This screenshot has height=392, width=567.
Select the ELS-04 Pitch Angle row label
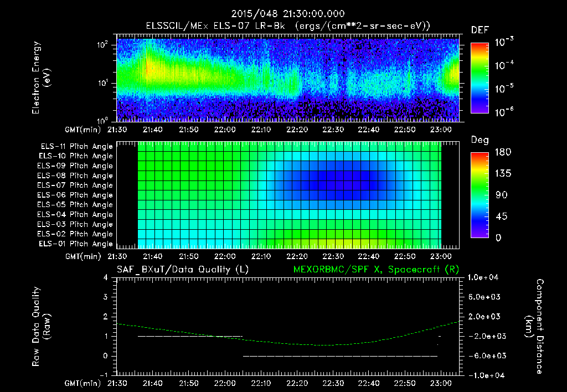tap(75, 214)
